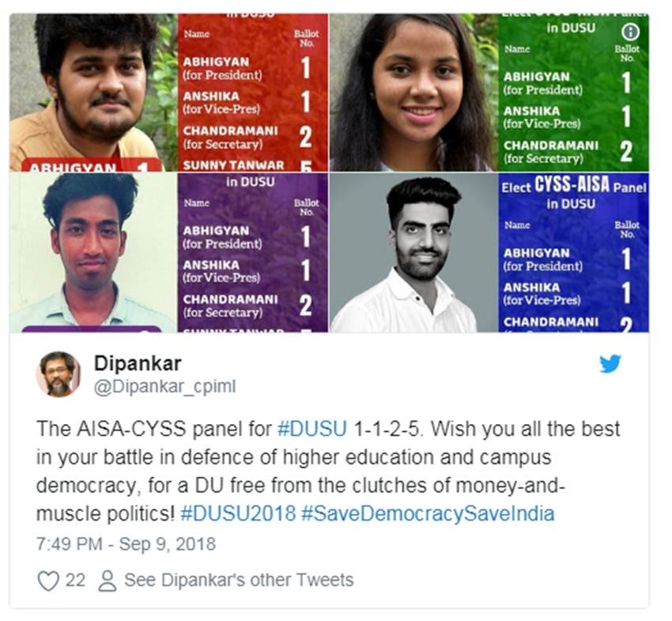Viewport: 672px width, 621px height.
Task: Open the green poster image
Action: tap(489, 93)
